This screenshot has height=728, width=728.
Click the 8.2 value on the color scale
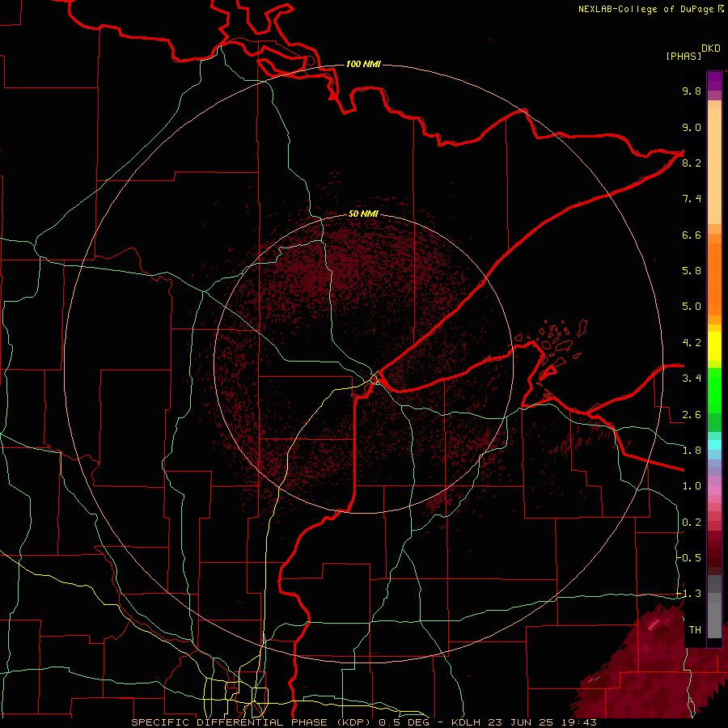pyautogui.click(x=692, y=163)
